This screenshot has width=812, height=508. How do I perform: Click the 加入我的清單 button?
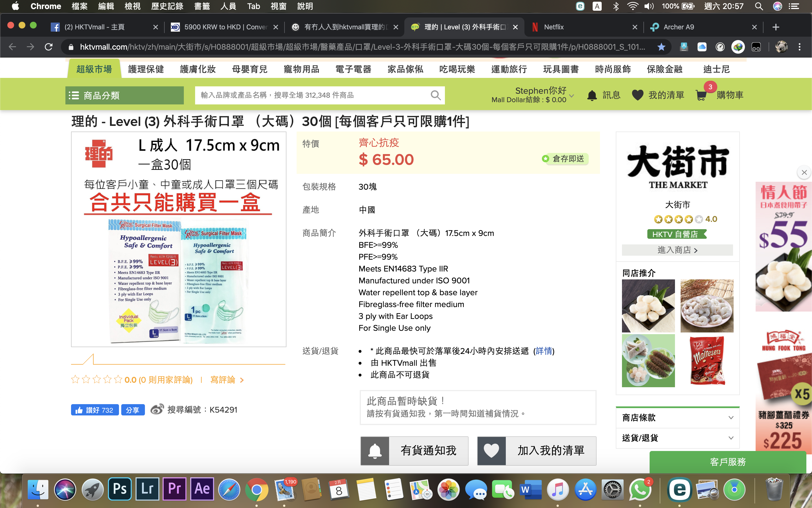[x=537, y=450]
